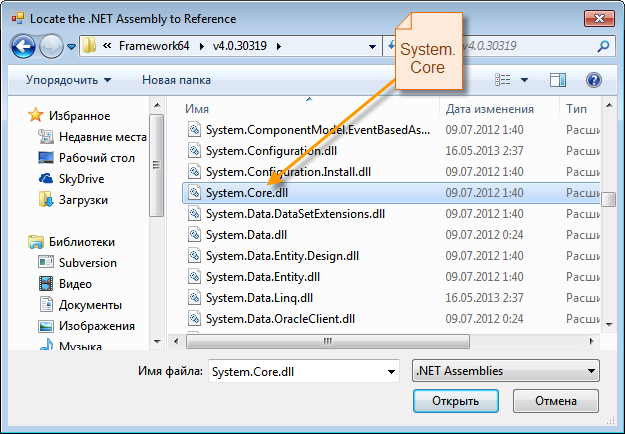Screen dimensions: 625x434
Task: Toggle the preview pane icon
Action: click(558, 80)
